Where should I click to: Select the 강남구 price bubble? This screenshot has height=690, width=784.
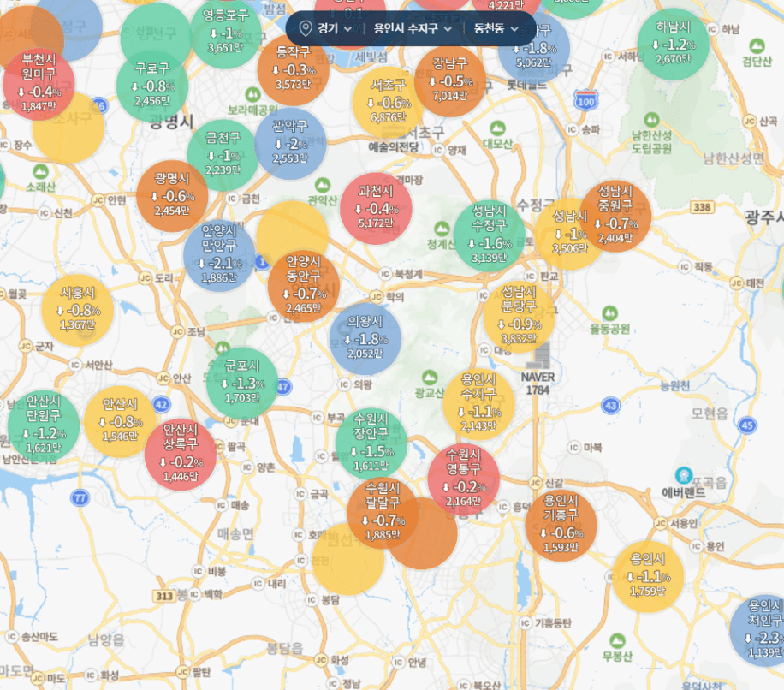449,79
